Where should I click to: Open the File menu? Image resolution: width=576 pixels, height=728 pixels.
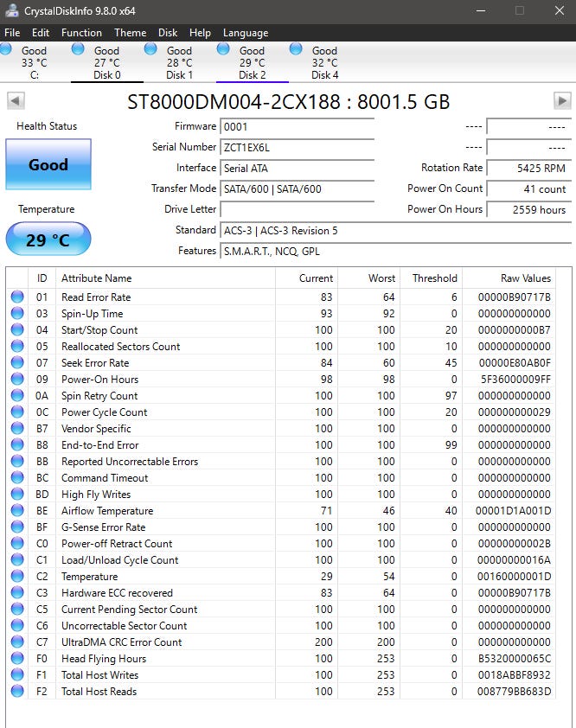tap(12, 33)
